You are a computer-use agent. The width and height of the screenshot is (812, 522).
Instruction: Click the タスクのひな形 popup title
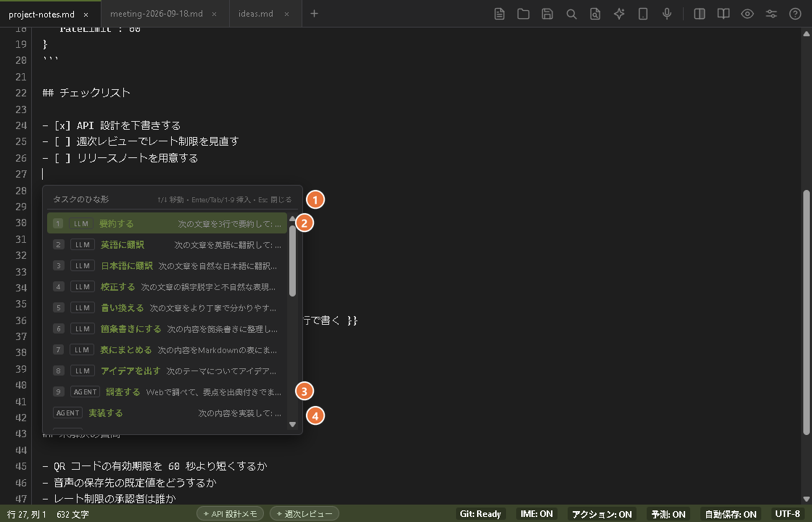pyautogui.click(x=80, y=199)
